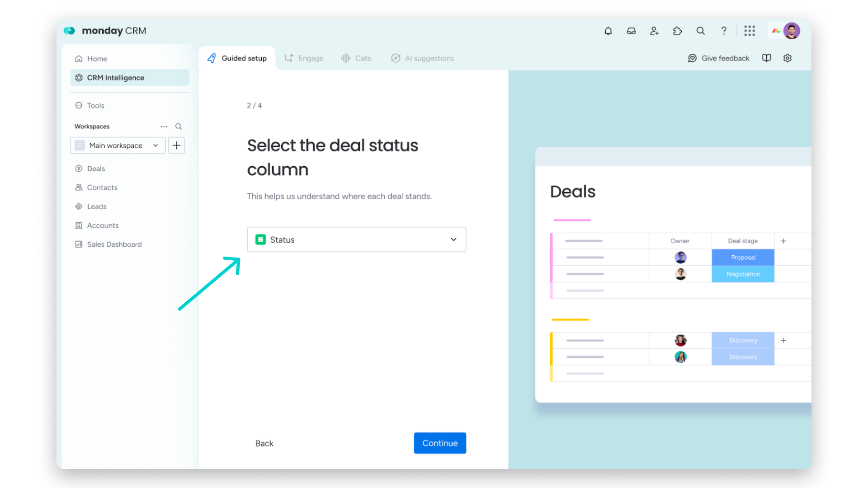Viewport: 868px width, 488px height.
Task: Switch to the Engage tab
Action: pyautogui.click(x=304, y=58)
